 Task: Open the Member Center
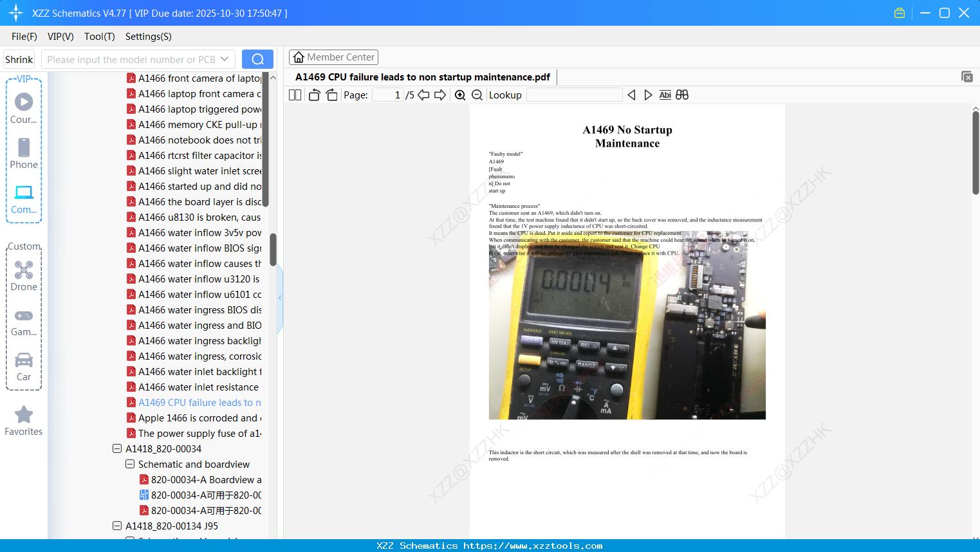333,57
